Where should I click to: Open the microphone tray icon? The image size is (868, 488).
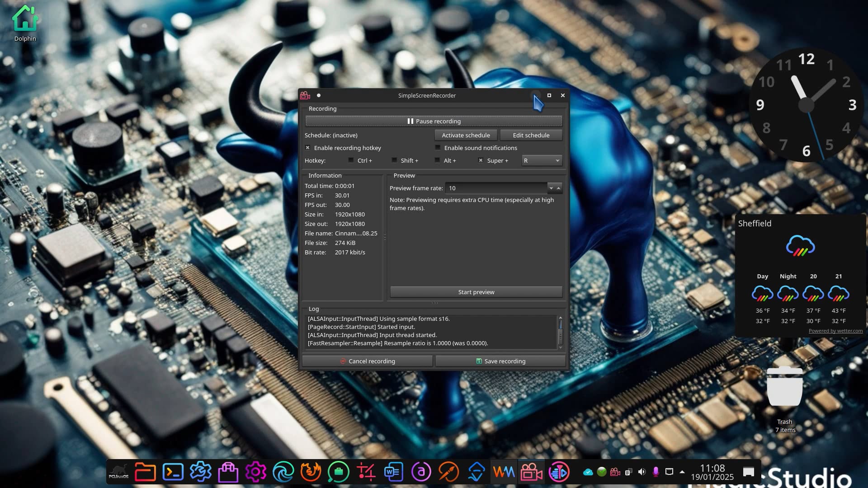[x=656, y=472]
